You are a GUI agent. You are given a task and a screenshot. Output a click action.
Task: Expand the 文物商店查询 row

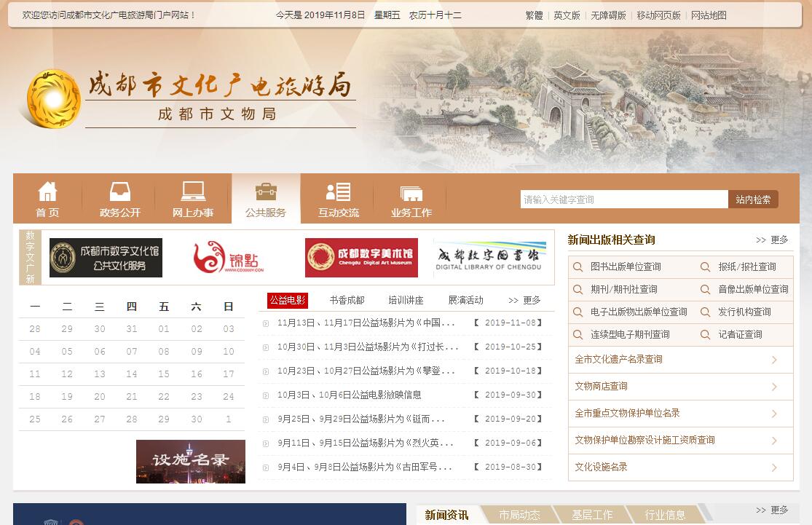774,387
